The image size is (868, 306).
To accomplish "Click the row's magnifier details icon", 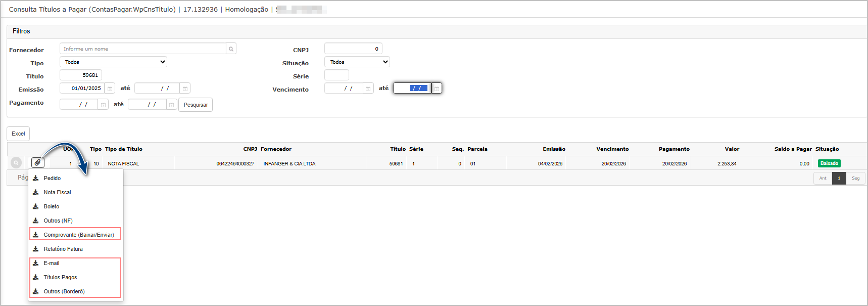I will click(x=16, y=163).
